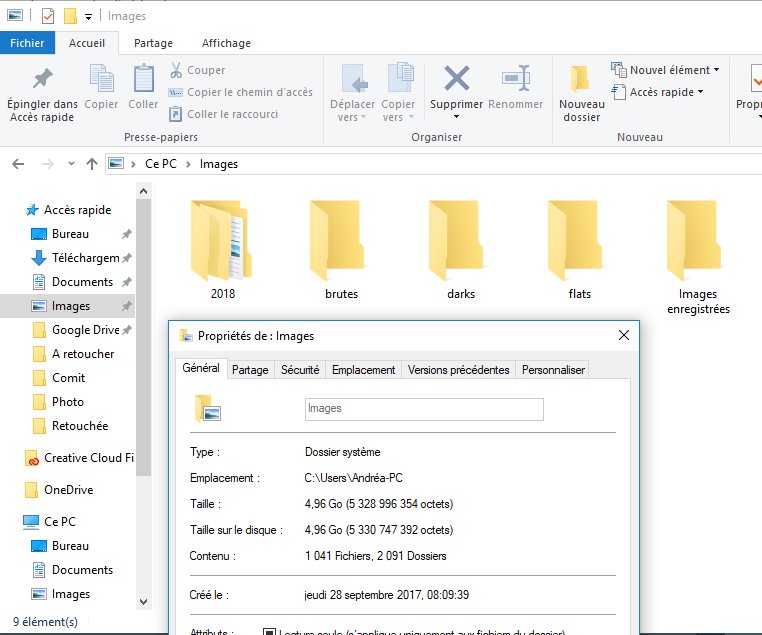Image resolution: width=762 pixels, height=635 pixels.
Task: Click the Épingler dans Accès rapide pin icon
Action: pyautogui.click(x=42, y=79)
